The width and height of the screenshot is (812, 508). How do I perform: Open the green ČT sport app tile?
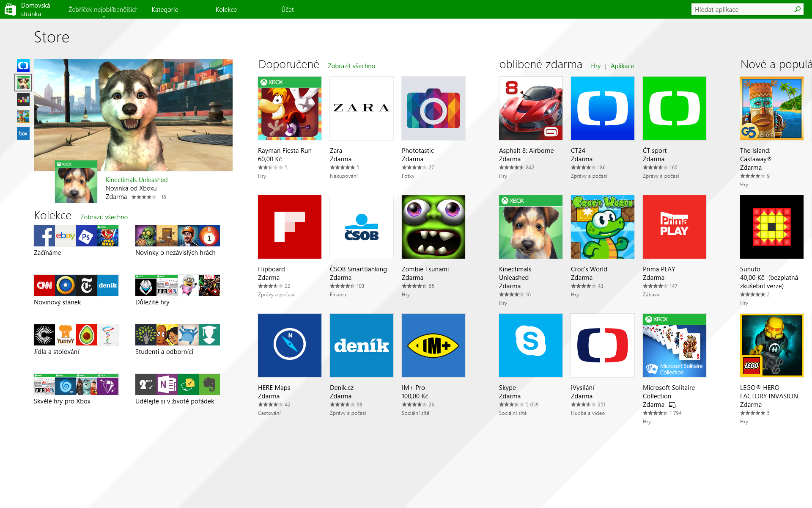[675, 108]
